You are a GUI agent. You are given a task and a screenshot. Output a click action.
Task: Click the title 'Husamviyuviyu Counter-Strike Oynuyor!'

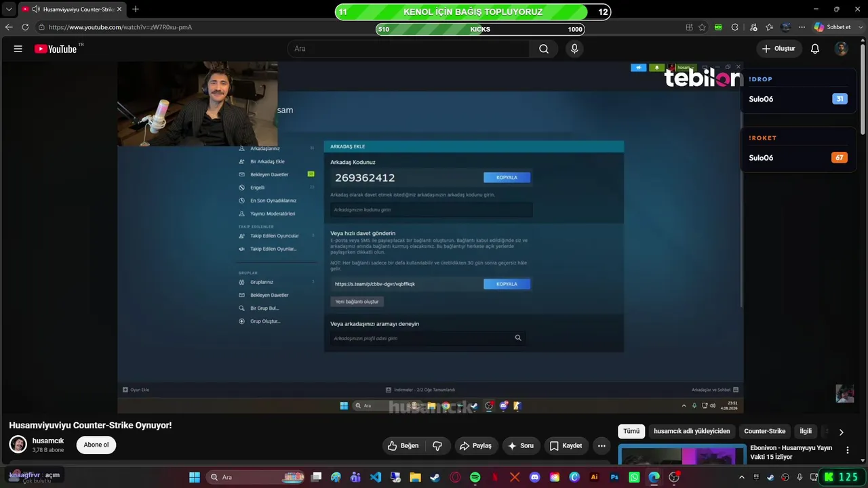(x=90, y=426)
